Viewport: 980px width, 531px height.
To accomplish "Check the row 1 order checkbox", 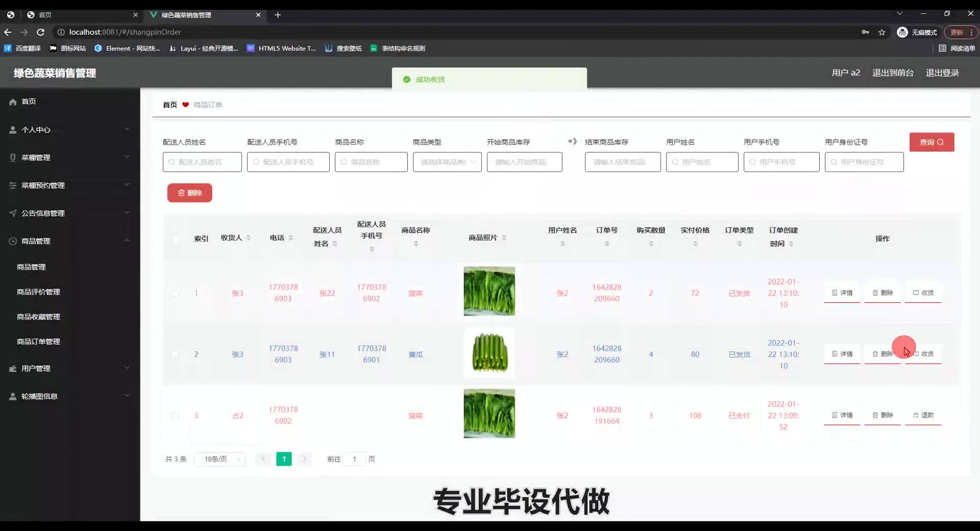I will click(175, 293).
